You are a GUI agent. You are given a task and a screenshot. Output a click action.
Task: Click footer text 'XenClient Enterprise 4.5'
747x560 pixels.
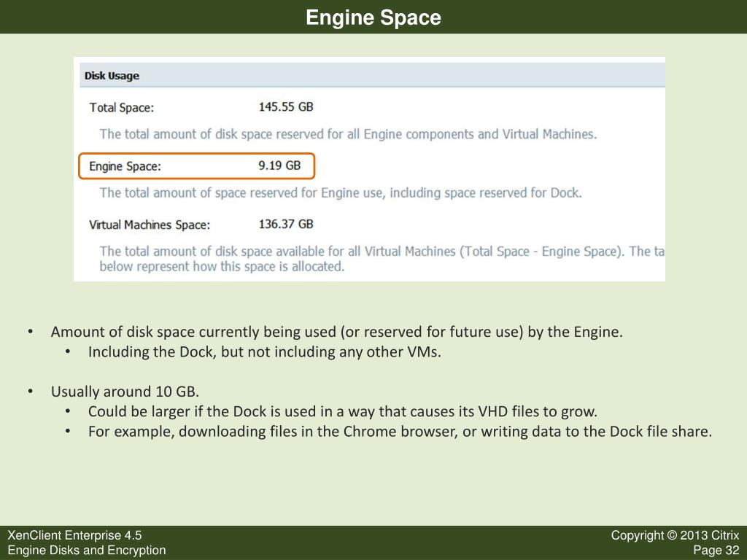point(75,535)
